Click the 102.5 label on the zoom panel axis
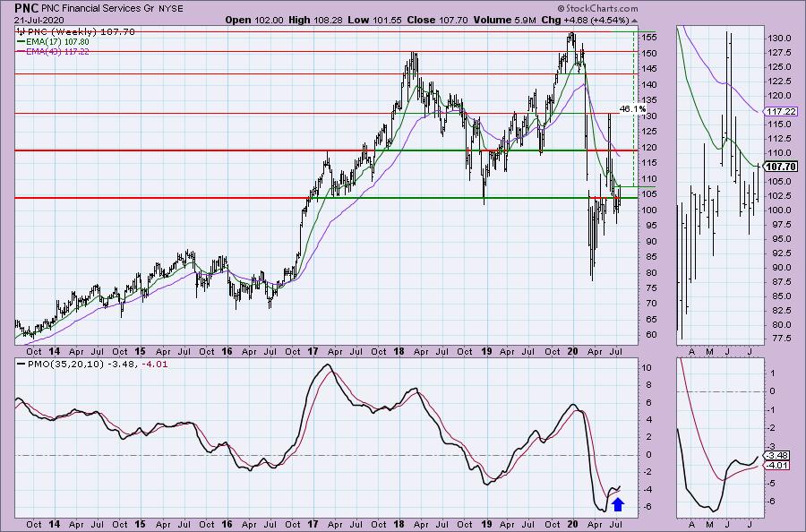Screen dimensions: 806x532 tap(779, 196)
